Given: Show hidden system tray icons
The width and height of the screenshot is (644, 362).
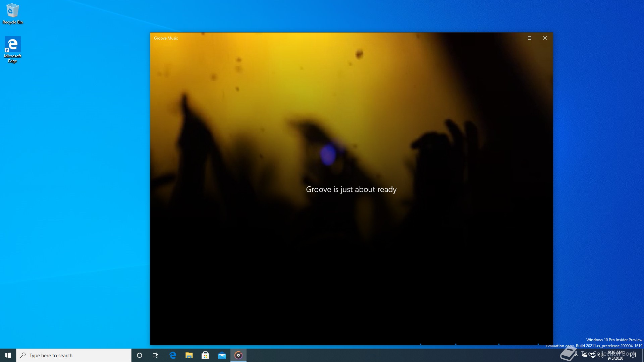Looking at the screenshot, I should pos(577,355).
